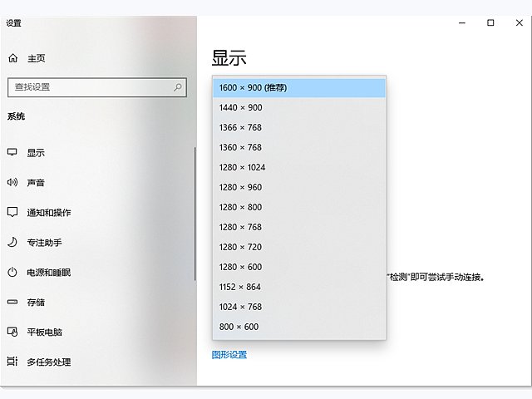Open the 主页 home page

[x=37, y=58]
